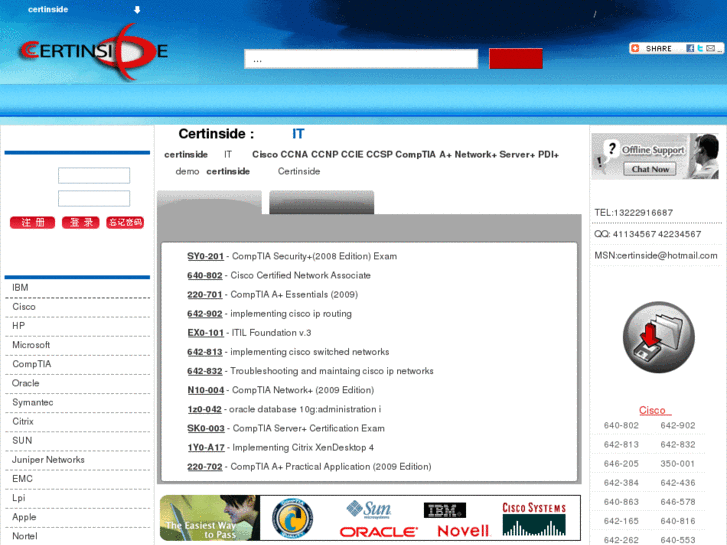Open the SY0-201 exam link

pos(205,256)
